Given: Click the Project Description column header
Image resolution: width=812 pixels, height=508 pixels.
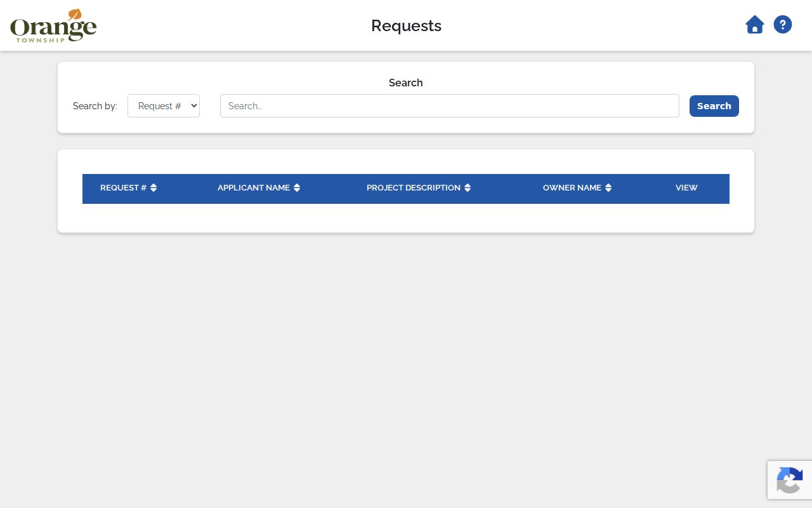Looking at the screenshot, I should (x=414, y=188).
